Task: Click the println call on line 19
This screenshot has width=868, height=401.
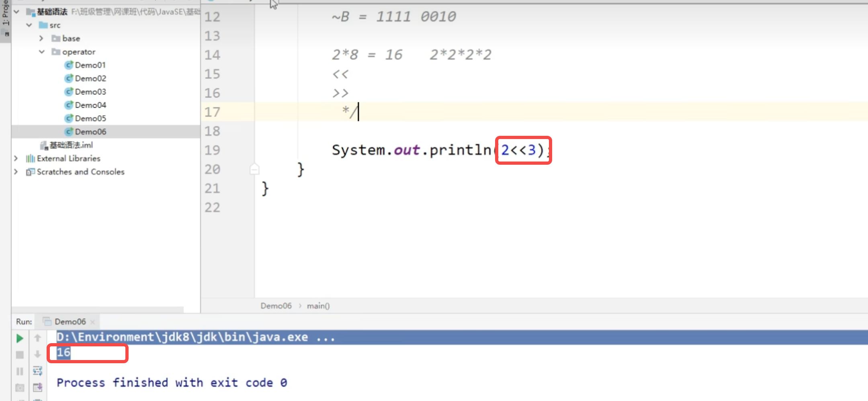Action: point(461,150)
